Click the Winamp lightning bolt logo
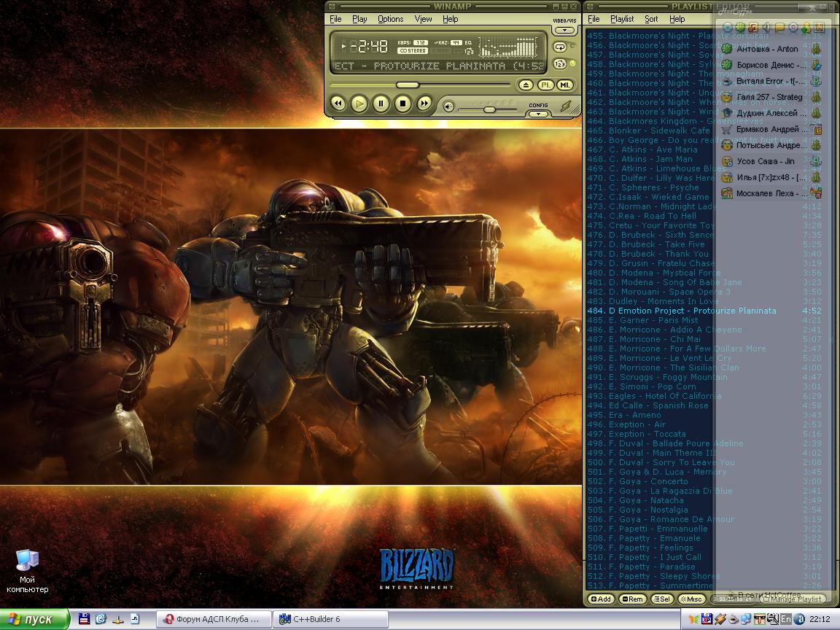Image resolution: width=840 pixels, height=630 pixels. tap(566, 106)
